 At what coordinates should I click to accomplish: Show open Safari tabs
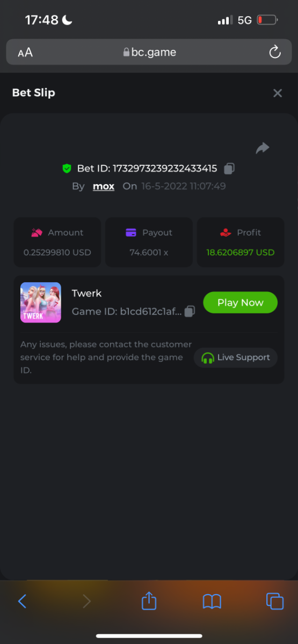point(275,601)
